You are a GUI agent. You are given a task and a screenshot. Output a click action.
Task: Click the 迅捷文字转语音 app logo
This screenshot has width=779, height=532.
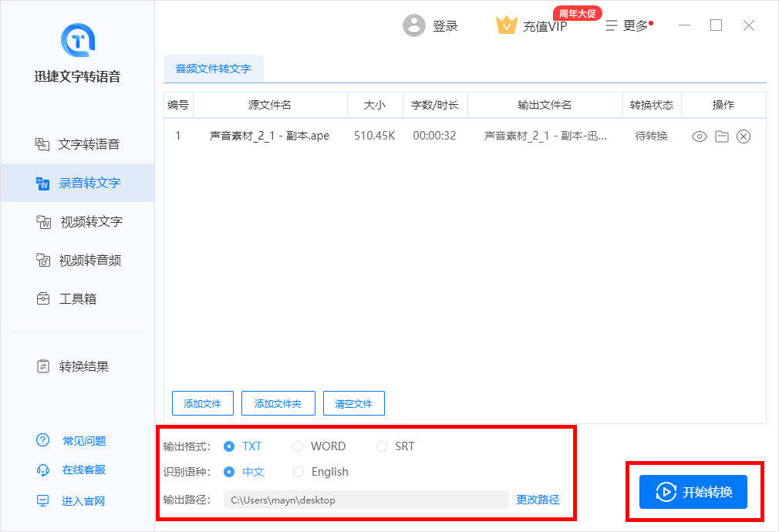[x=77, y=40]
